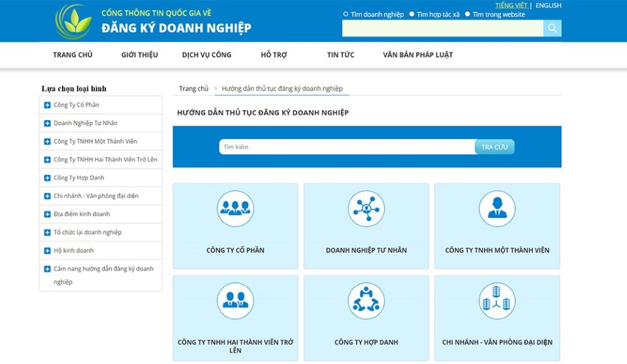Select the Tìm hợp tác xã radio button
Viewport: 627px width, 364px height.
click(411, 14)
